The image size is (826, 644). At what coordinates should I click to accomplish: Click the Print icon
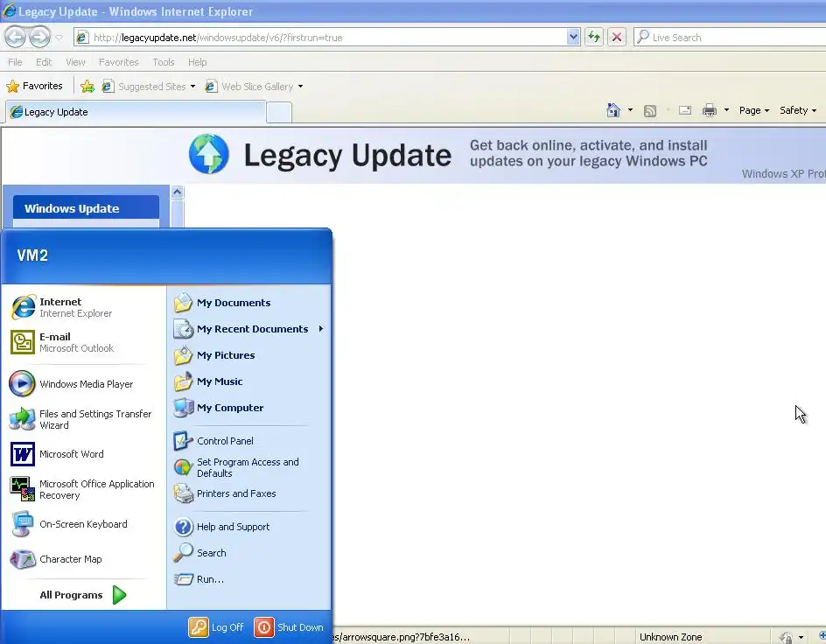pyautogui.click(x=710, y=110)
